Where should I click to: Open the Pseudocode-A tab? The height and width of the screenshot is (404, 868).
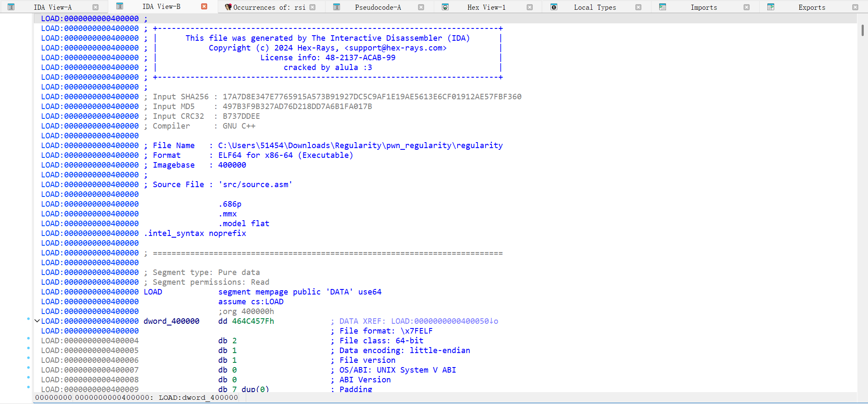coord(378,7)
